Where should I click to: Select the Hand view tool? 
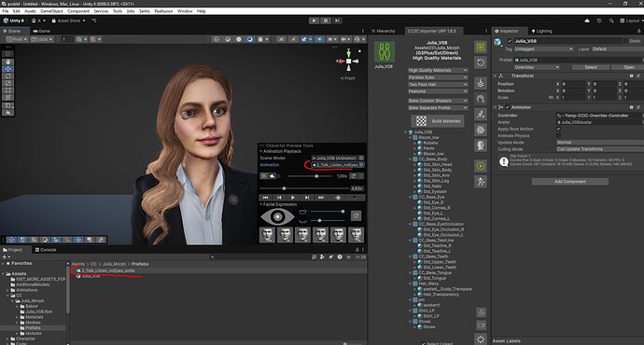pos(7,62)
